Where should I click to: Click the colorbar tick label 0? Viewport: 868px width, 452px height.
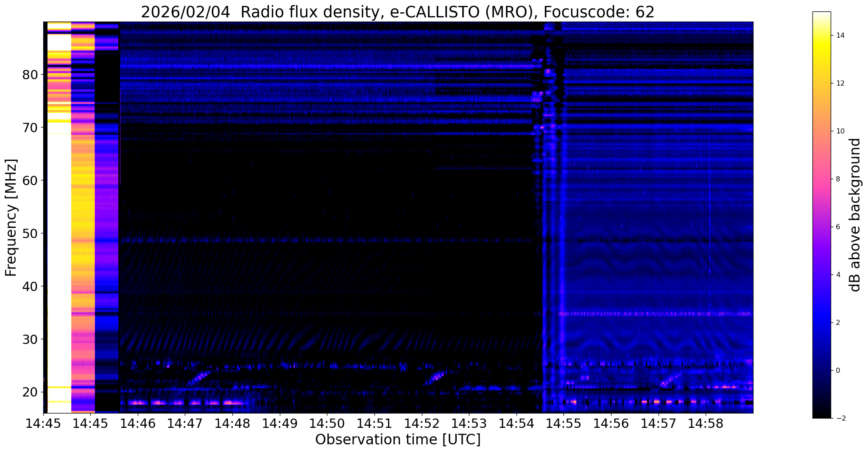point(838,371)
